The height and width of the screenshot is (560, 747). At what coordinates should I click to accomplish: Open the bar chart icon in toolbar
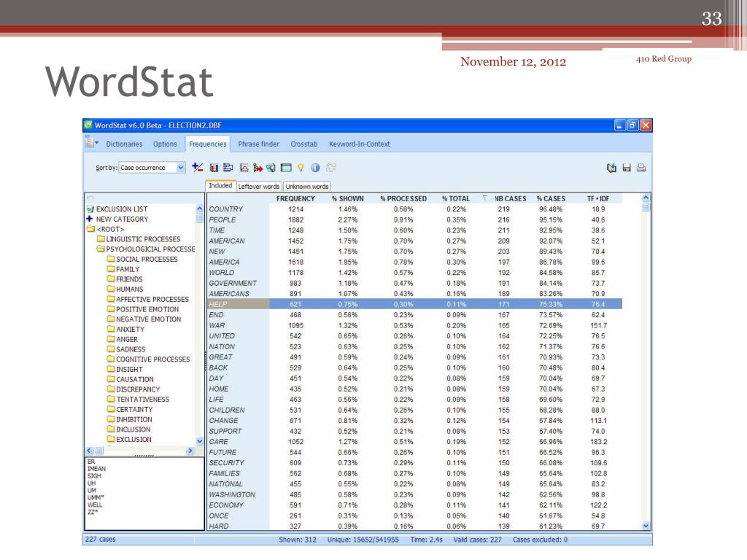click(x=214, y=168)
